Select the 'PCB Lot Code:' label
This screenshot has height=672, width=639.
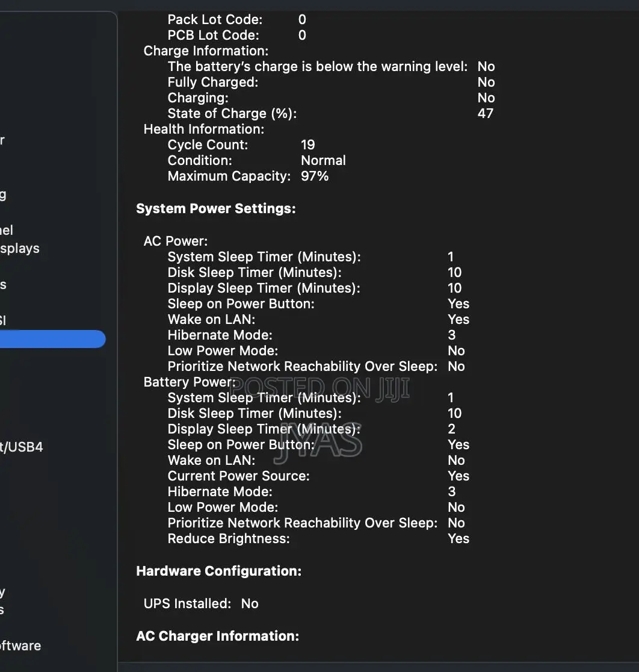pyautogui.click(x=213, y=35)
